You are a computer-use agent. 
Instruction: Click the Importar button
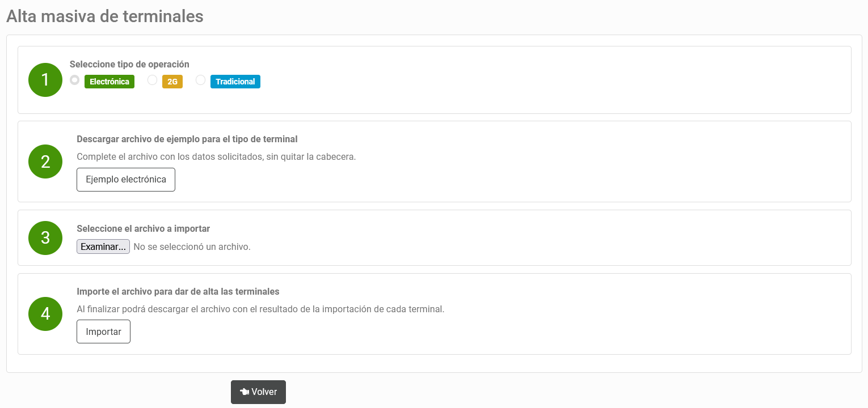103,331
